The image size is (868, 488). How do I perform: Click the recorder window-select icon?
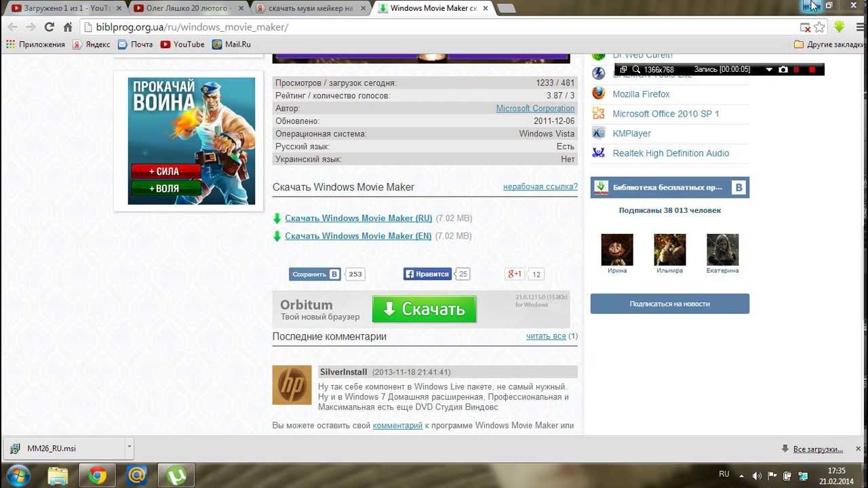(x=624, y=69)
